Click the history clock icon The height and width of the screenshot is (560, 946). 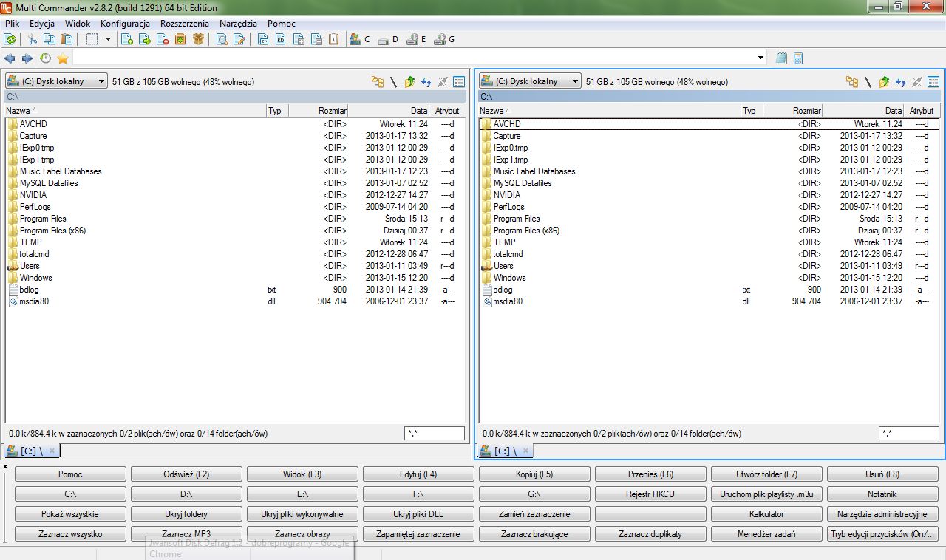[x=46, y=58]
